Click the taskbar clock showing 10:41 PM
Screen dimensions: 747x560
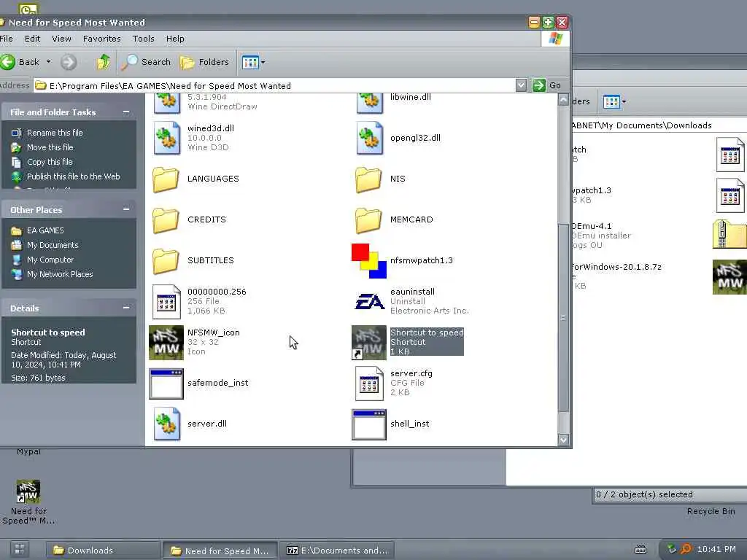click(x=716, y=549)
